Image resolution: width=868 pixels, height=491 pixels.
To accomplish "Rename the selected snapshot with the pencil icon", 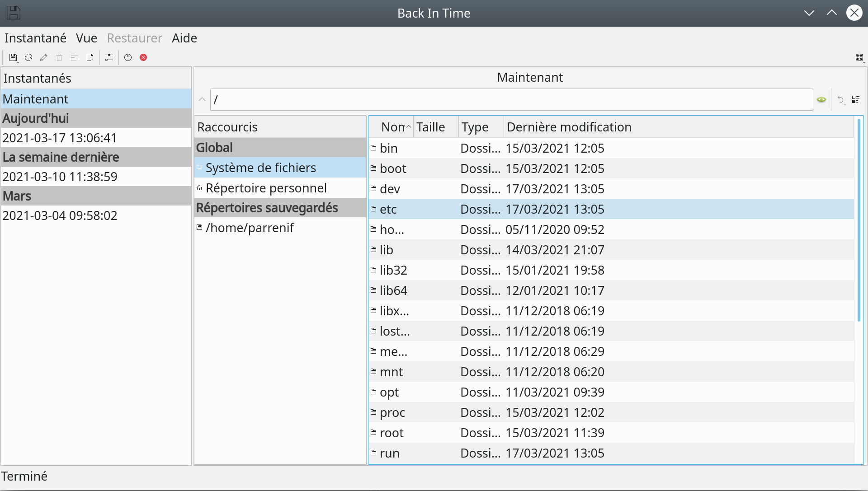I will tap(43, 57).
